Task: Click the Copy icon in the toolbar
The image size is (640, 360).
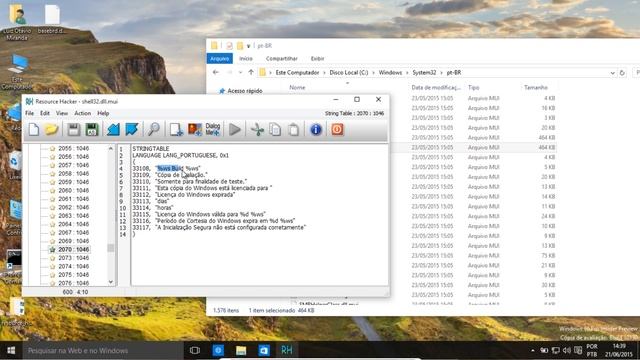Action: (x=276, y=130)
